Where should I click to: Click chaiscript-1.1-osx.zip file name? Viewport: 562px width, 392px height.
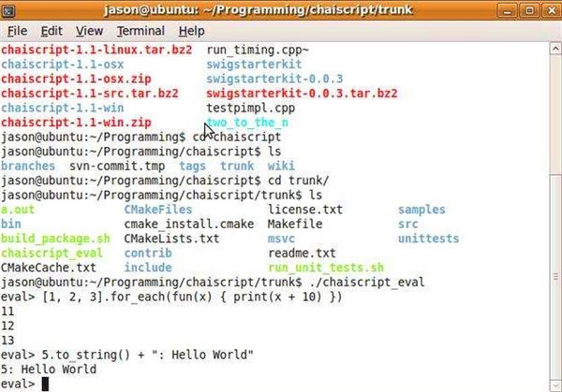point(76,79)
